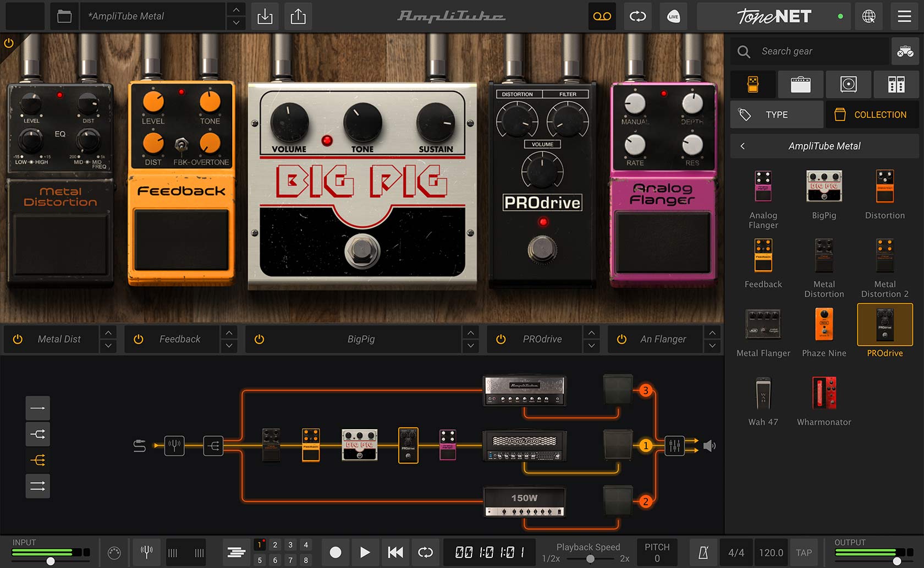Viewport: 924px width, 568px height.
Task: Open the AmpliTube Metal preset name field
Action: 153,17
